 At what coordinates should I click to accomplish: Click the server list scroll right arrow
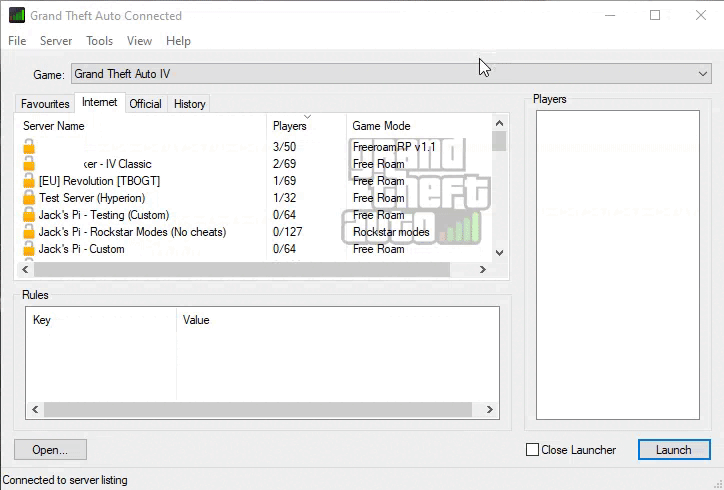[483, 269]
